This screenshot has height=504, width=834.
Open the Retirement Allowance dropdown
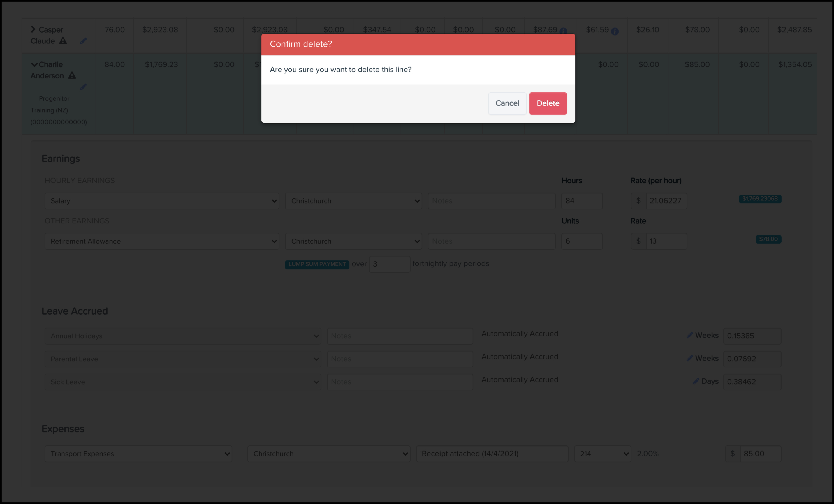click(x=162, y=241)
